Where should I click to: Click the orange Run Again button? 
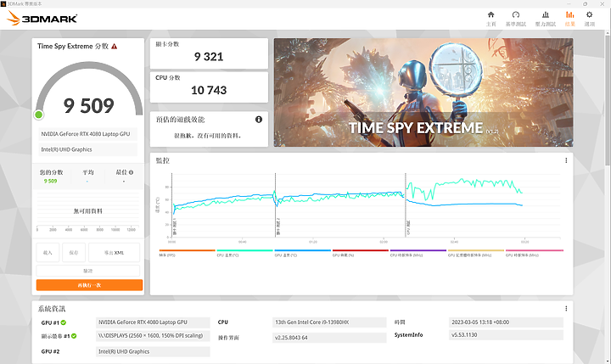click(x=89, y=285)
